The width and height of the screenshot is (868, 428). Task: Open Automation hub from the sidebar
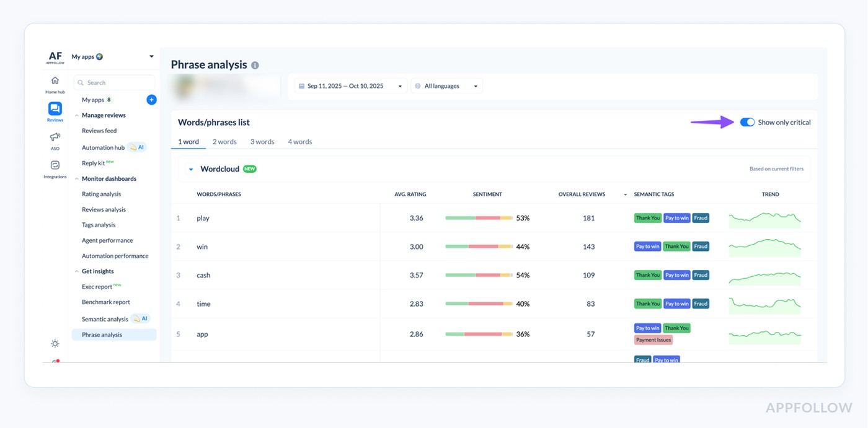pyautogui.click(x=102, y=147)
